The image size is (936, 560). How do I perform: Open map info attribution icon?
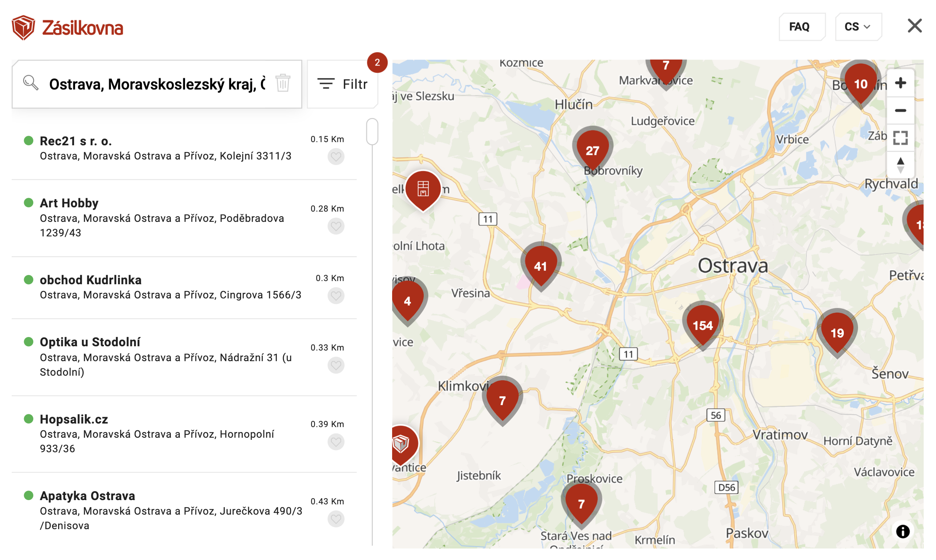(902, 531)
